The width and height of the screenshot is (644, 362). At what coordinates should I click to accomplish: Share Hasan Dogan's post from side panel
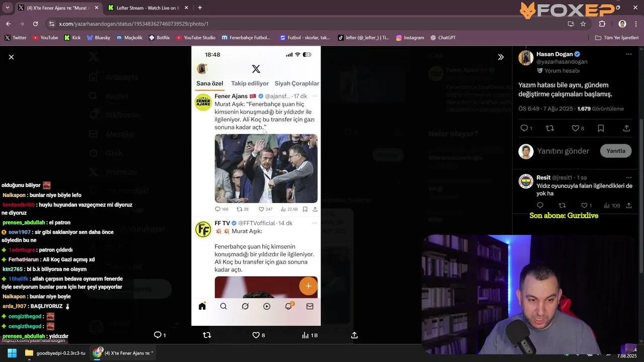pos(626,128)
